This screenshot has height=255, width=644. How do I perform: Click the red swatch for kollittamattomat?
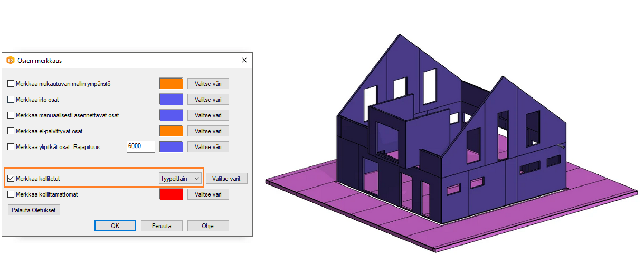point(171,194)
